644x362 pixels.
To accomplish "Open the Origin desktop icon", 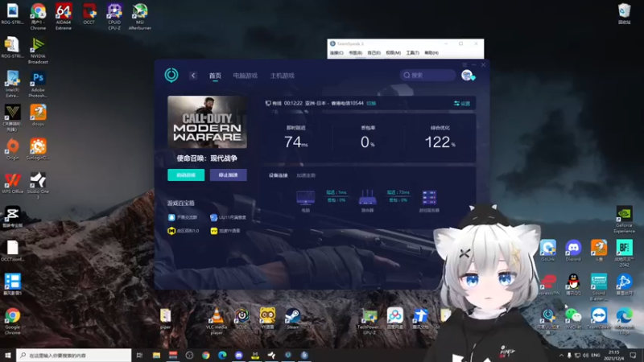I will coord(12,149).
